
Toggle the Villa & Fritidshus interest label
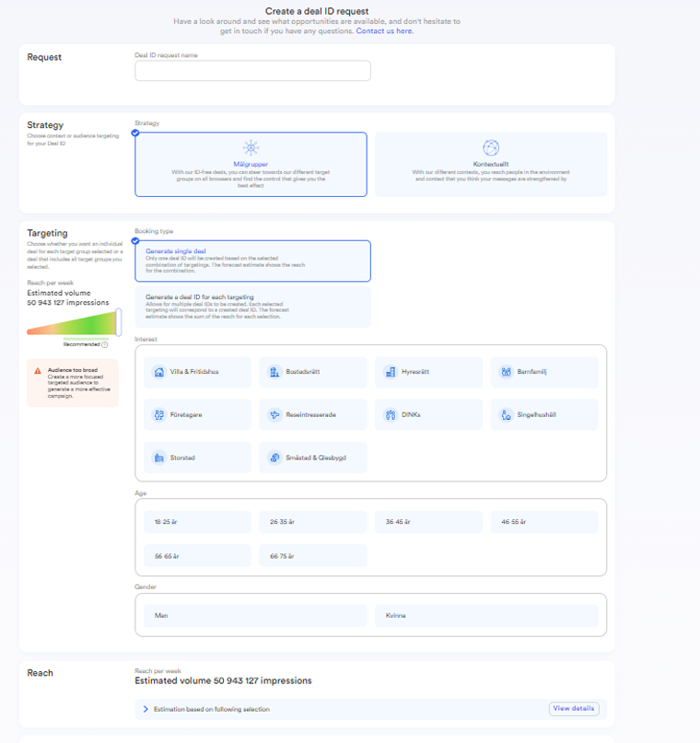[194, 372]
